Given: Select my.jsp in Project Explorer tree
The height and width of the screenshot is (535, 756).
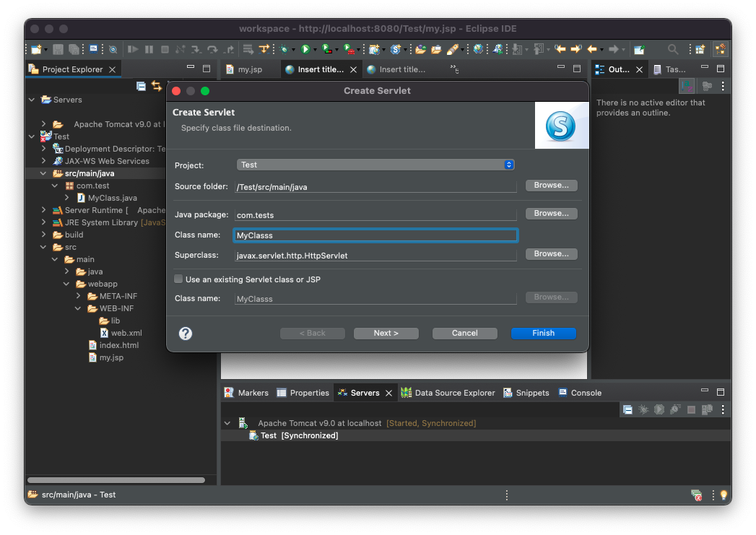Looking at the screenshot, I should (106, 357).
